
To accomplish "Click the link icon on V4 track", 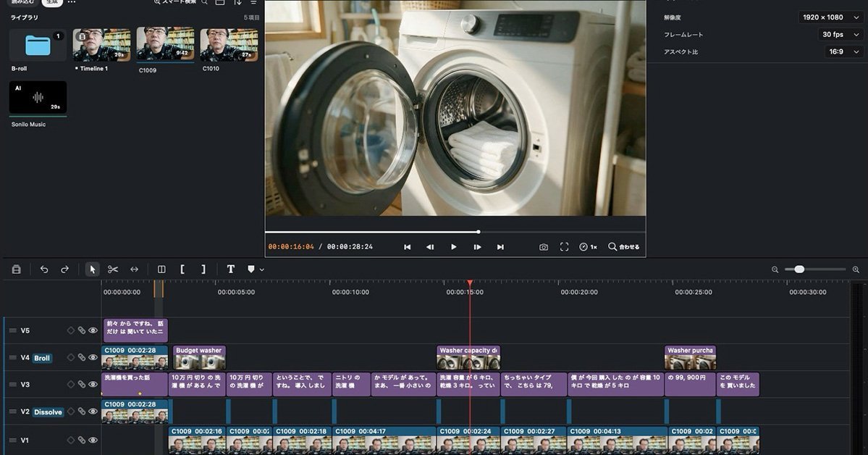I will (x=81, y=357).
